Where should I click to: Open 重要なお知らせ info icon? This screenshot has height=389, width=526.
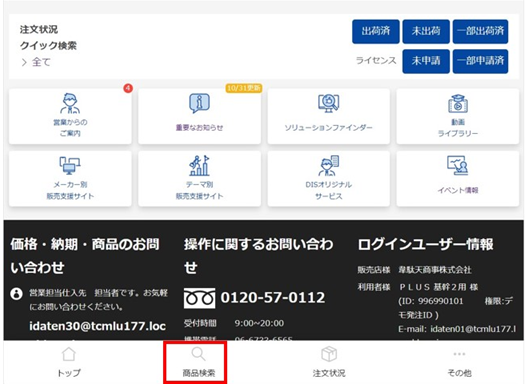click(x=199, y=103)
